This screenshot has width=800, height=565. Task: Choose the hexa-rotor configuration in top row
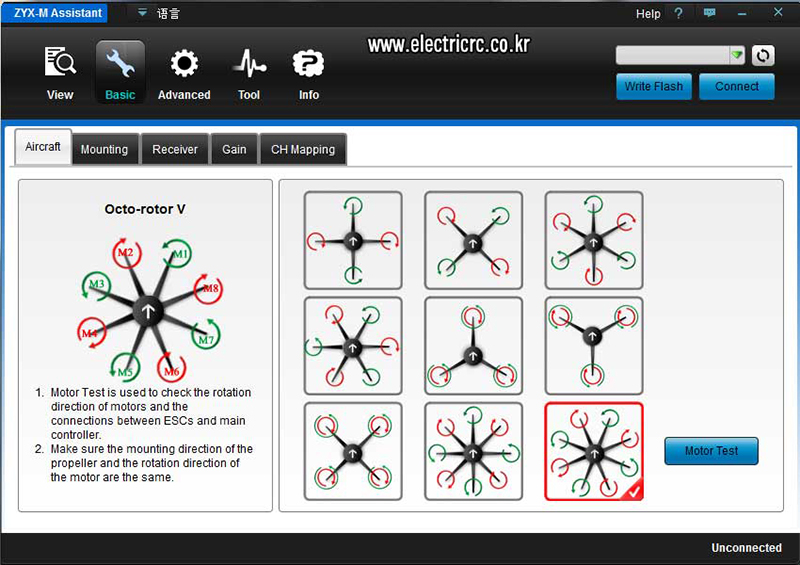(594, 240)
